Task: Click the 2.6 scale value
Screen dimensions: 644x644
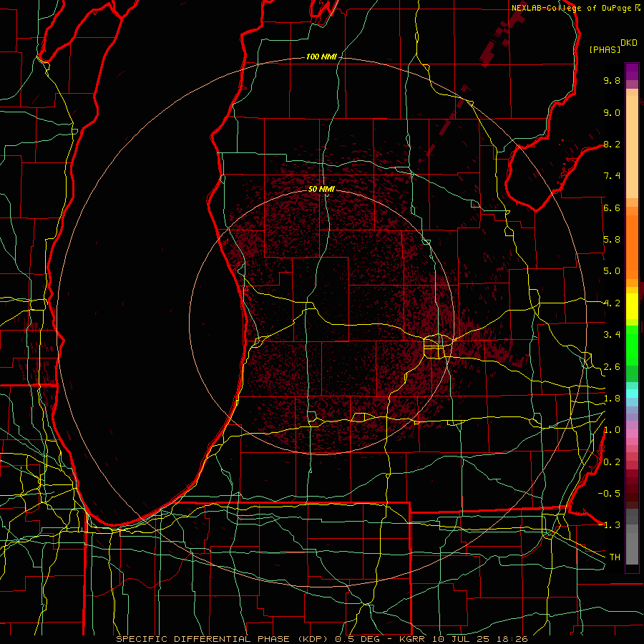Action: click(612, 367)
